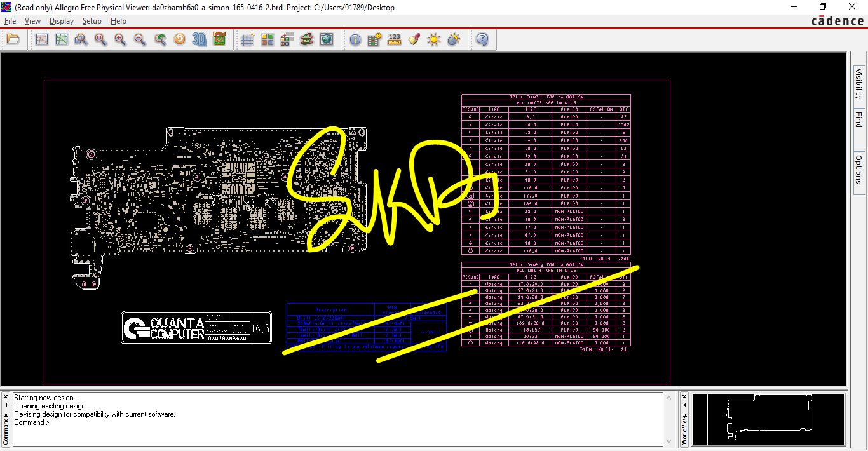This screenshot has height=451, width=868.
Task: Click the brush highlight-color icon
Action: 414,39
